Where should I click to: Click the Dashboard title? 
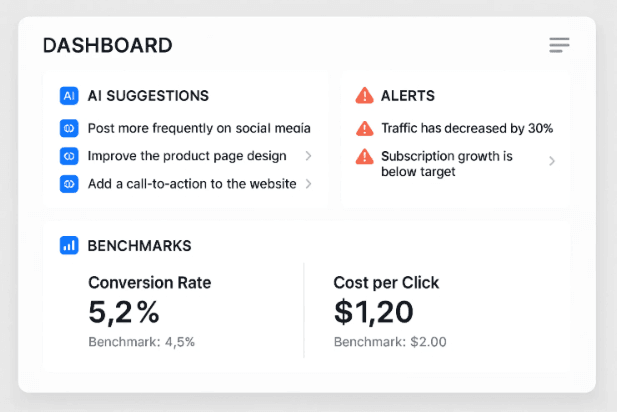pos(107,45)
